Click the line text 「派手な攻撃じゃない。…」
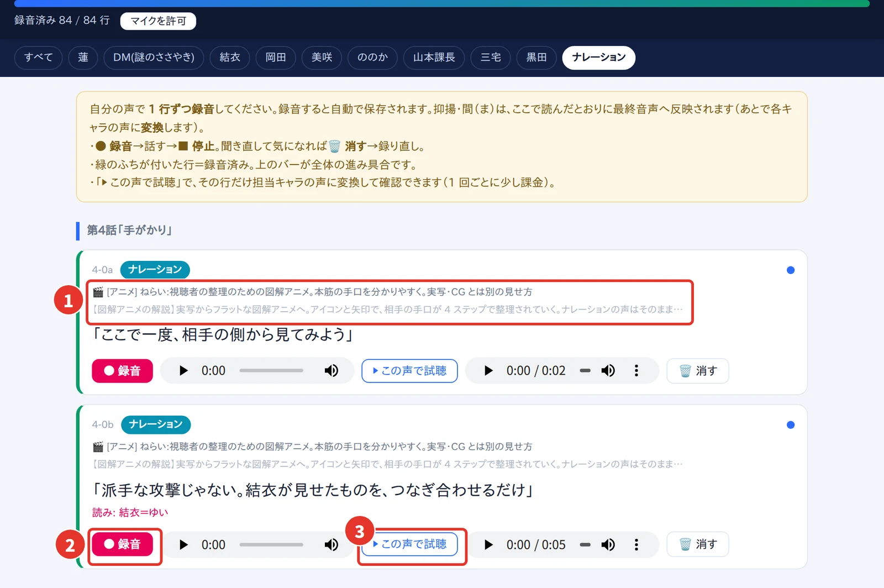 pos(313,490)
